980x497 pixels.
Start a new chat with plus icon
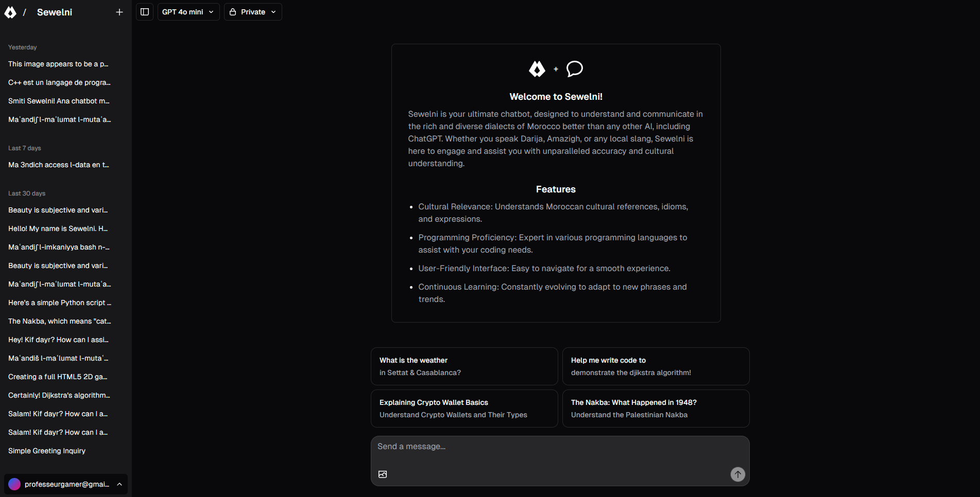(x=119, y=12)
